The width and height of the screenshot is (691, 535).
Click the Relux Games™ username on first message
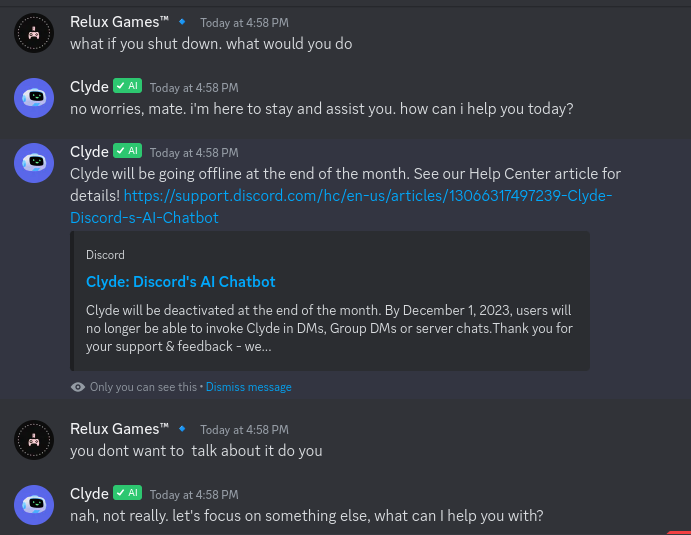point(119,22)
